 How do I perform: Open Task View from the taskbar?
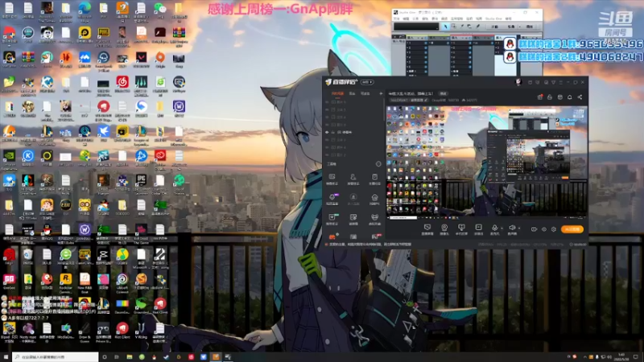pos(117,357)
